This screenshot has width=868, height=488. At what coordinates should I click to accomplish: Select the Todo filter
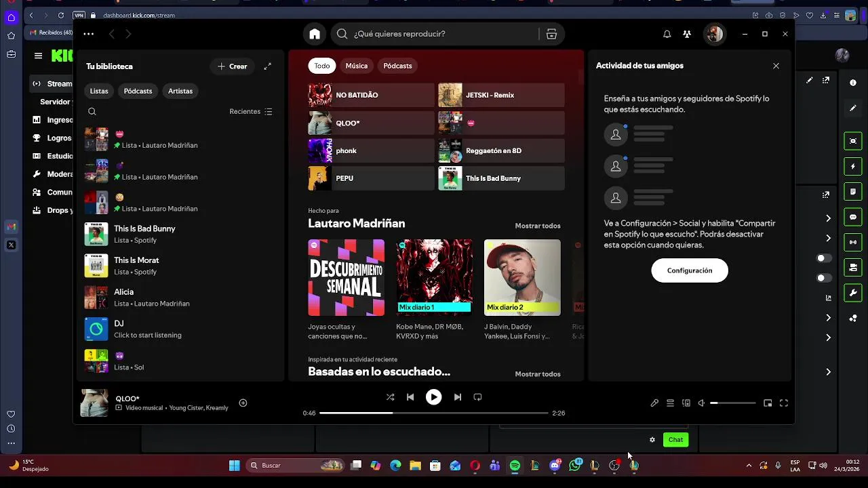pos(322,66)
